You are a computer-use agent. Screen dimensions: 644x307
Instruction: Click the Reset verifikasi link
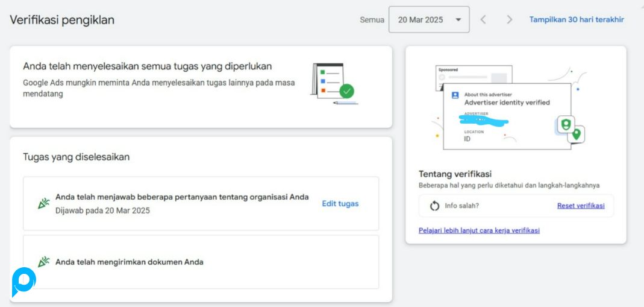click(x=581, y=206)
